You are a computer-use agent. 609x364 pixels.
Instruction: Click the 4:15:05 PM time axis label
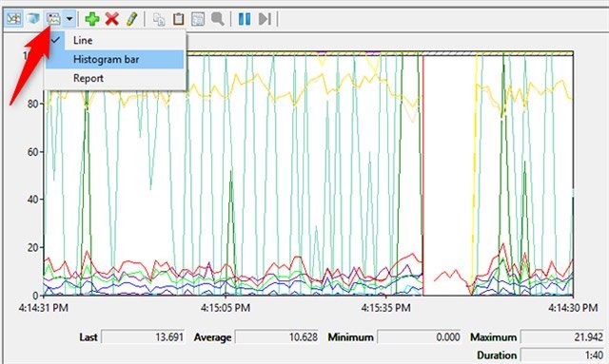tap(226, 308)
